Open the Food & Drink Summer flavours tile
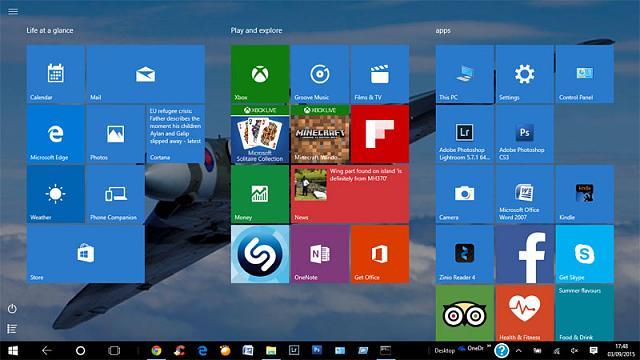The width and height of the screenshot is (640, 360). point(584,313)
